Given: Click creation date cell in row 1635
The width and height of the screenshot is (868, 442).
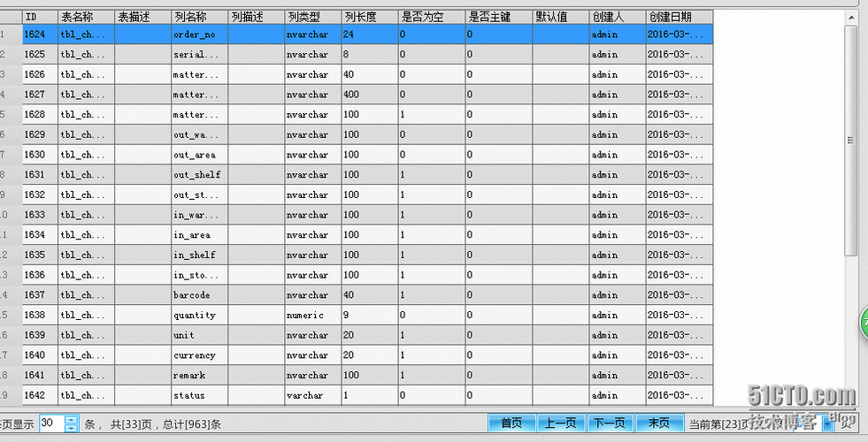Looking at the screenshot, I should click(x=680, y=255).
